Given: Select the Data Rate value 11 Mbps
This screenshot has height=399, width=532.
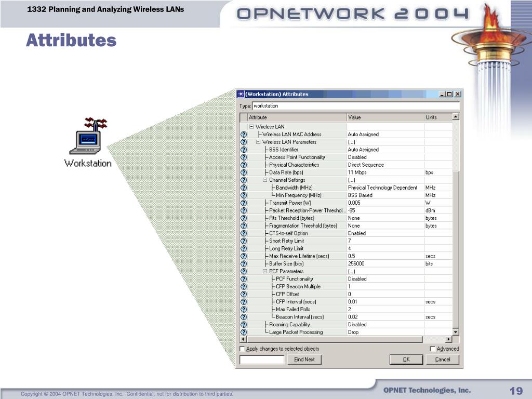Looking at the screenshot, I should point(385,172).
